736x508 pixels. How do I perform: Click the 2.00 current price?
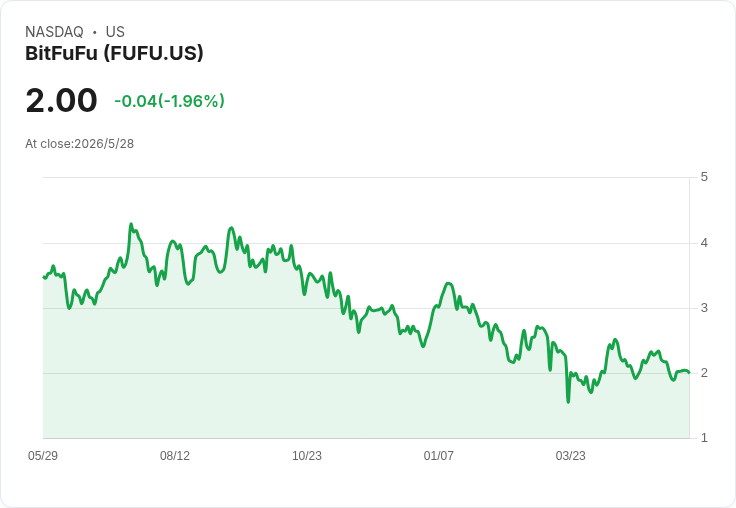point(61,100)
